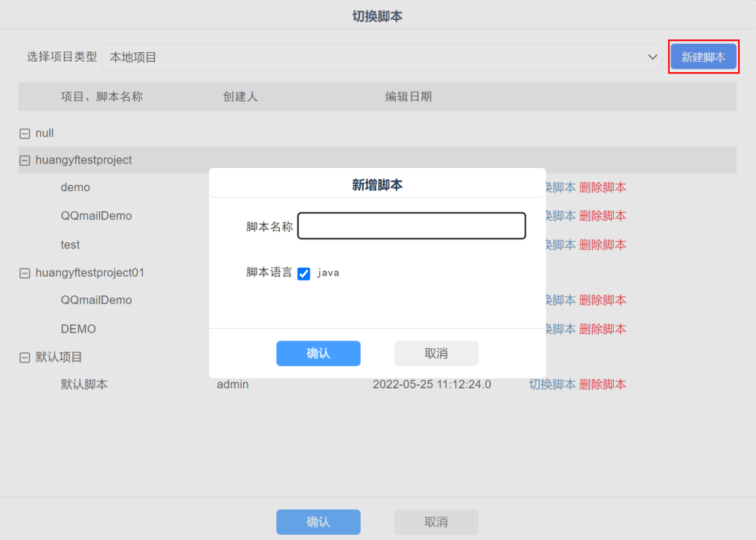Click 删除脚本 in the demo row
This screenshot has width=756, height=540.
tap(603, 187)
